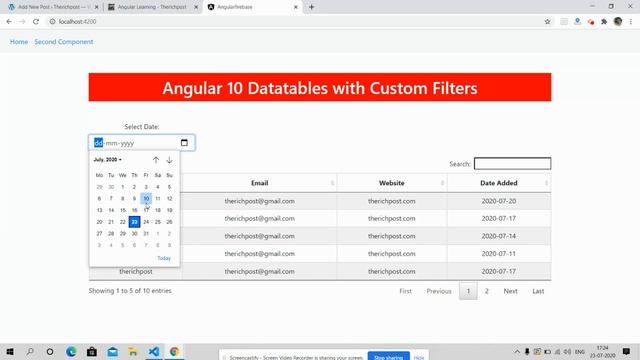Open the Chrome three-dot menu
Image resolution: width=640 pixels, height=360 pixels.
[x=631, y=22]
